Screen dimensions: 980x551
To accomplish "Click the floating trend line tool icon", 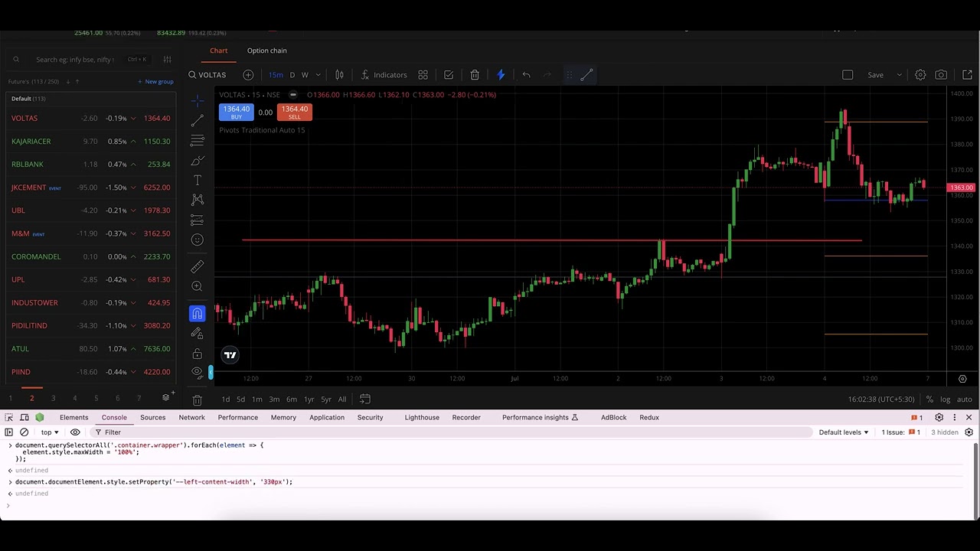I will point(586,75).
